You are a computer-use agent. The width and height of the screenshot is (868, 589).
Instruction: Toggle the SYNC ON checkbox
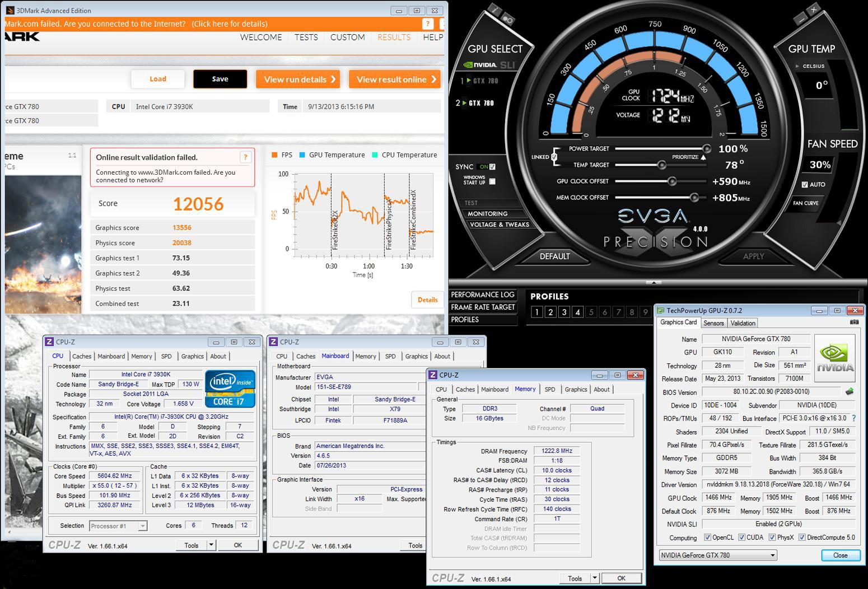pyautogui.click(x=492, y=167)
